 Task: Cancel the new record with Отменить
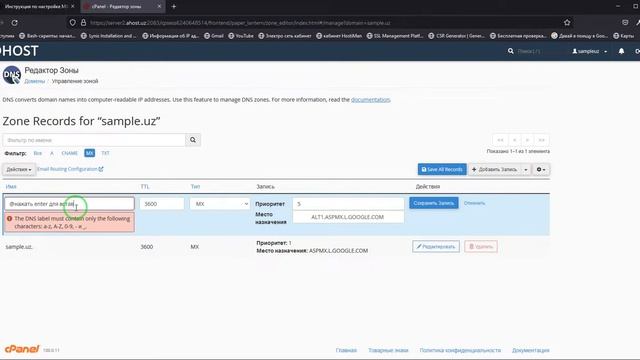pos(474,203)
